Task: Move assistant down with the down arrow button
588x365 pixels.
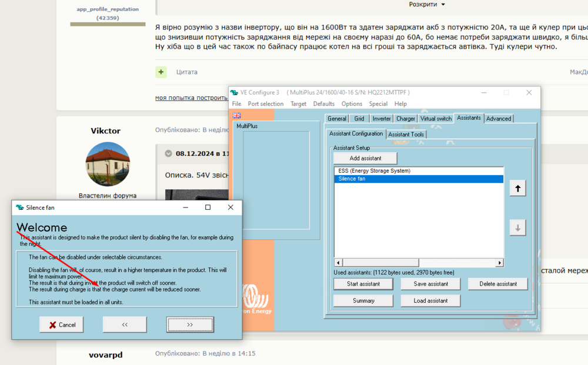Action: [x=517, y=228]
